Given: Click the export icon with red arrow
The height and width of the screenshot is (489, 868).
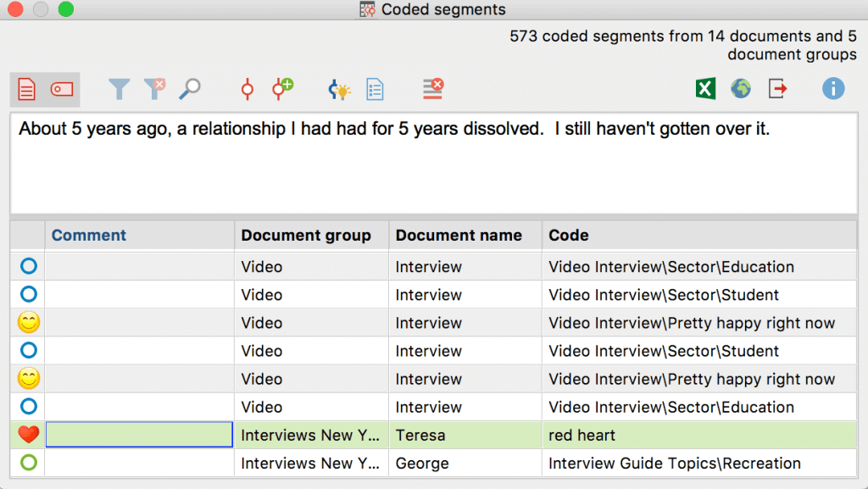Looking at the screenshot, I should tap(777, 88).
